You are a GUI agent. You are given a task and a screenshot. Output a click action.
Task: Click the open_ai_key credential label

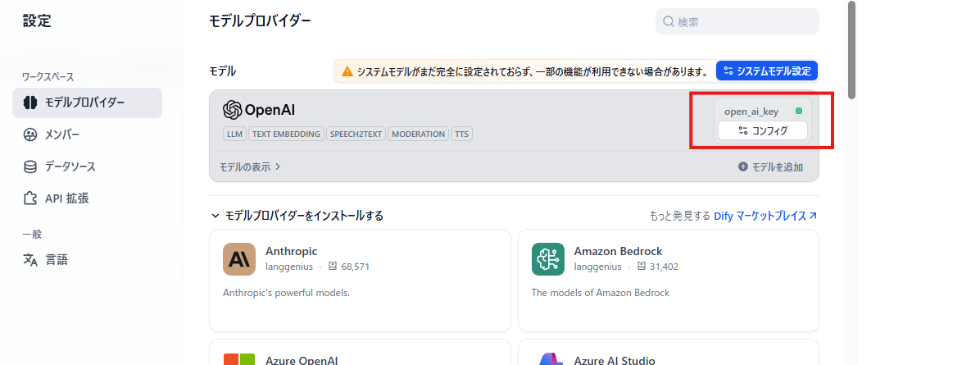(751, 112)
